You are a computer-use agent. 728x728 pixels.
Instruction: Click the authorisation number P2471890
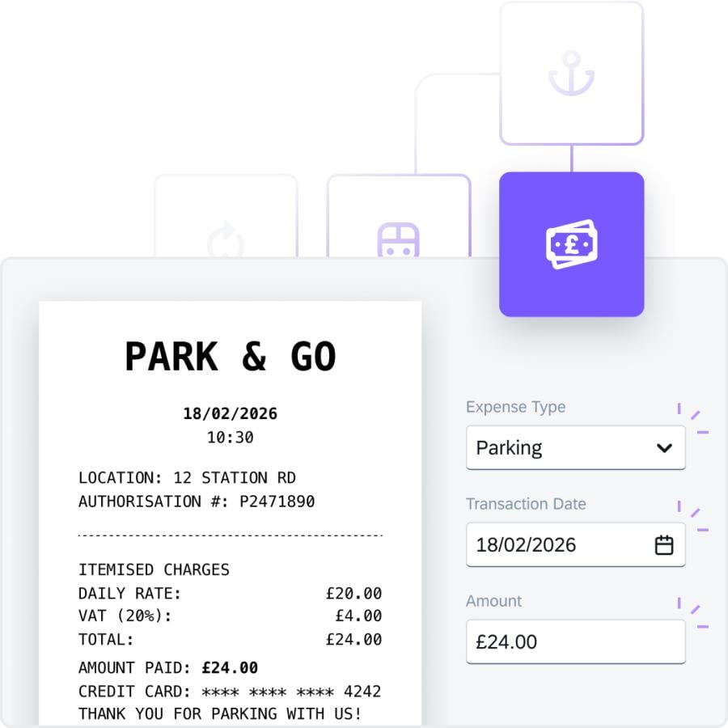277,502
